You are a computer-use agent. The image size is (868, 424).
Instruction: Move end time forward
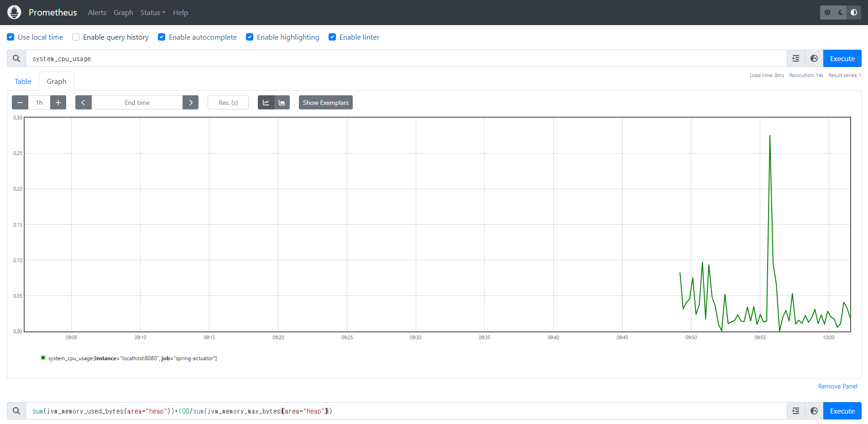pos(190,103)
